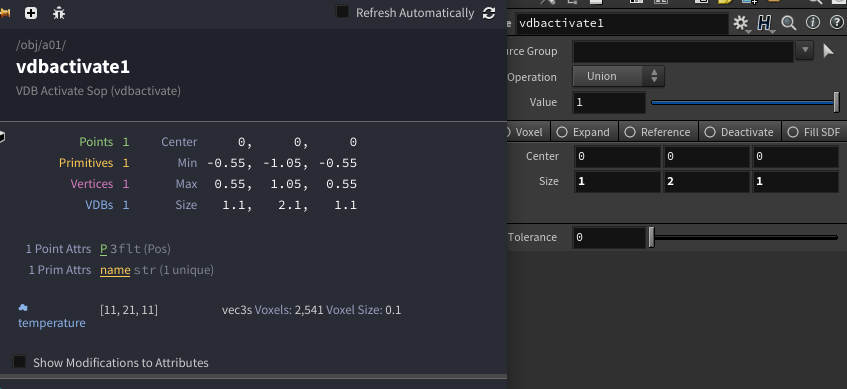Click the Center Y input field

pos(707,157)
